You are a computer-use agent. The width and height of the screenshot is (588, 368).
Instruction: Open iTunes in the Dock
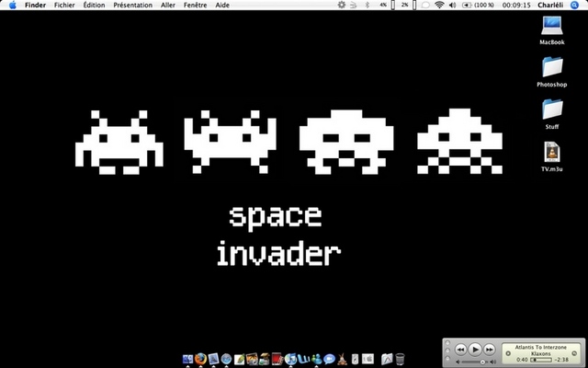coord(291,358)
